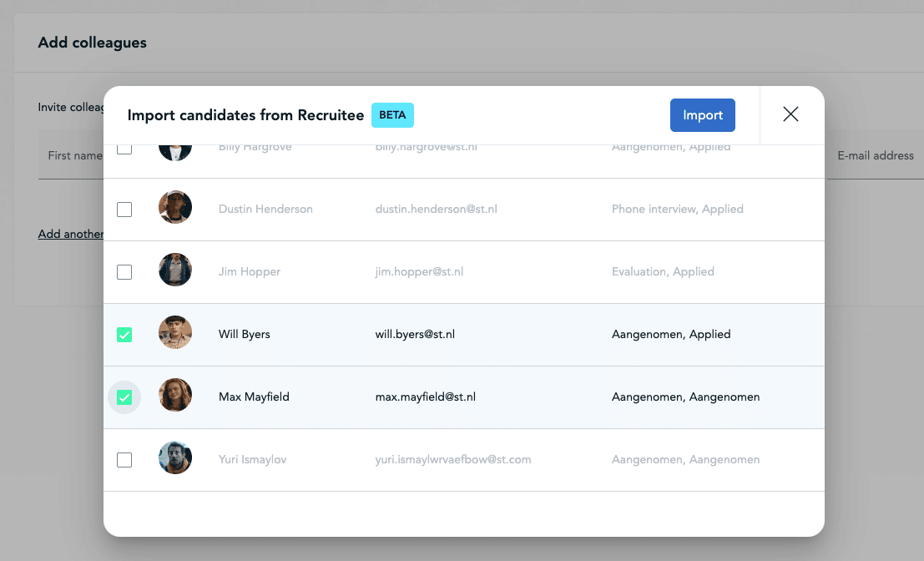Image resolution: width=924 pixels, height=561 pixels.
Task: Click Max Mayfield's avatar image
Action: [175, 396]
